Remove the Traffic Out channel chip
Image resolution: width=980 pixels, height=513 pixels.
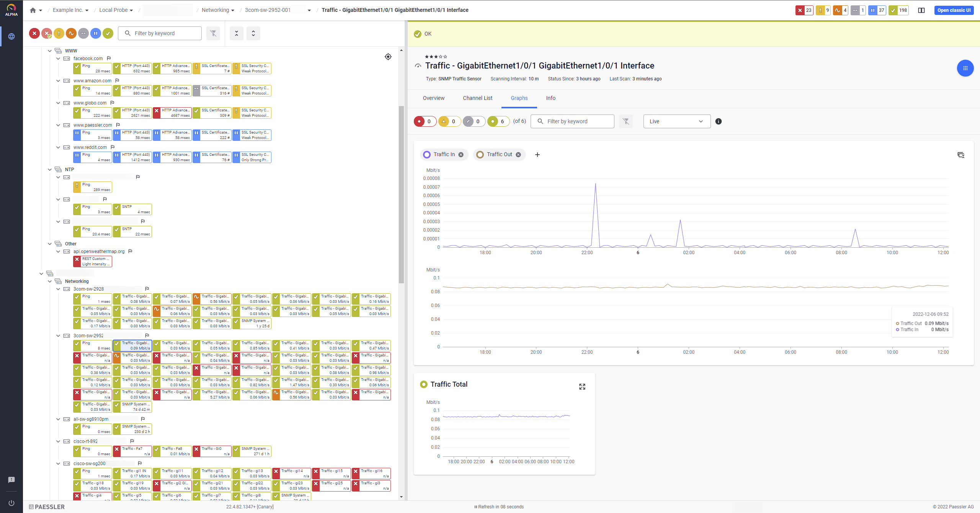[x=518, y=155]
